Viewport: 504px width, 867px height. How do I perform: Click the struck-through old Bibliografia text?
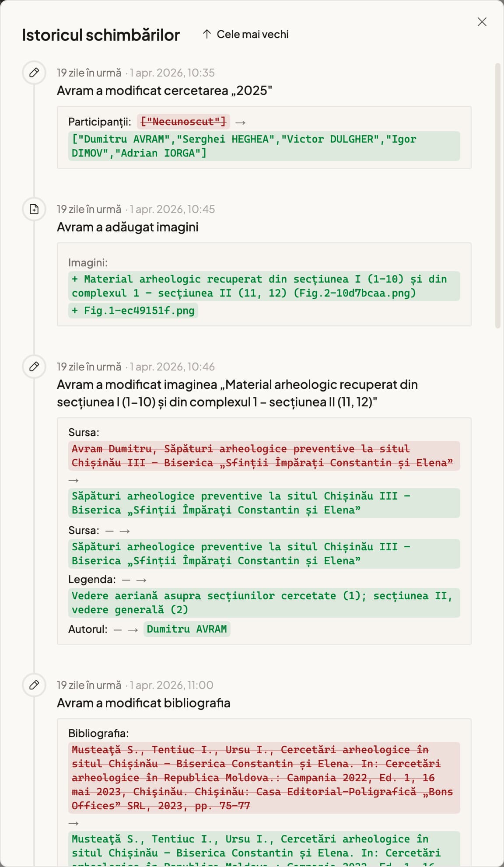[264, 778]
